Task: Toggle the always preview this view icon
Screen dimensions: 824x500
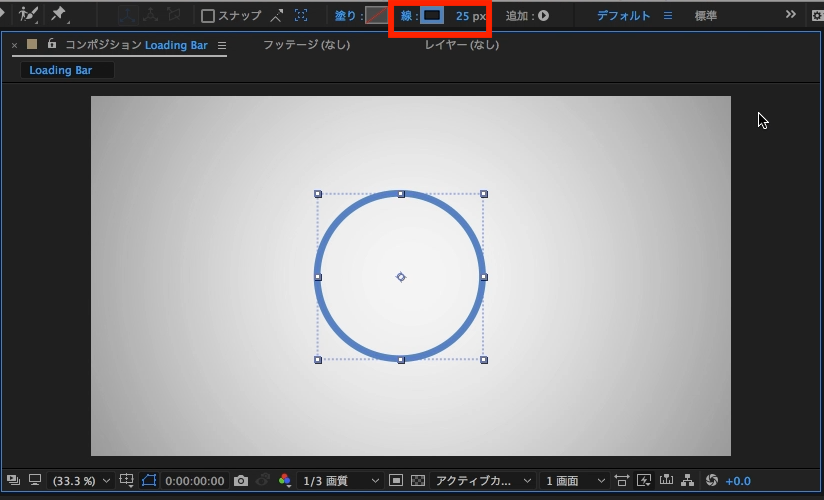Action: 14,480
